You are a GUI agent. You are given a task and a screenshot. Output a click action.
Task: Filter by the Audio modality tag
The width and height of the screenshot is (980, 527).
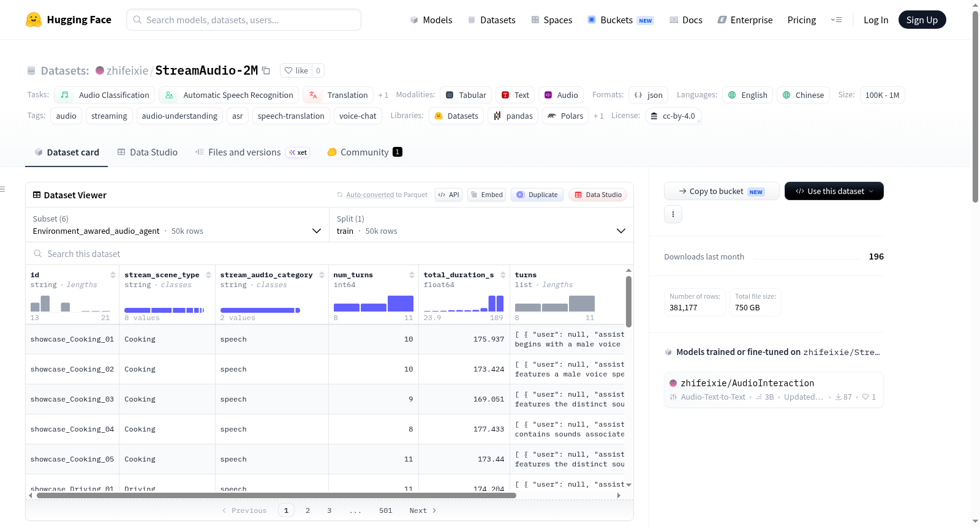[561, 95]
